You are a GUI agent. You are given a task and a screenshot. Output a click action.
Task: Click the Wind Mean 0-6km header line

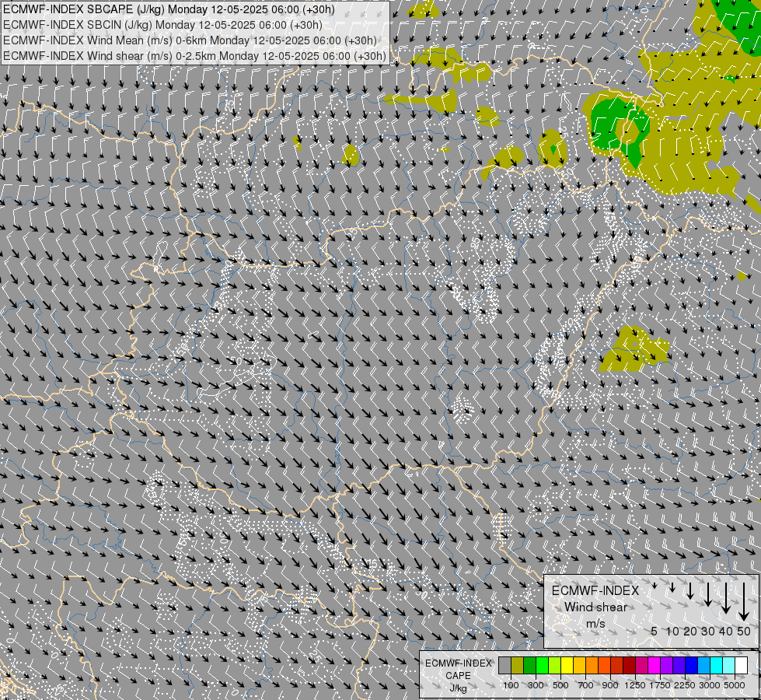(x=190, y=40)
